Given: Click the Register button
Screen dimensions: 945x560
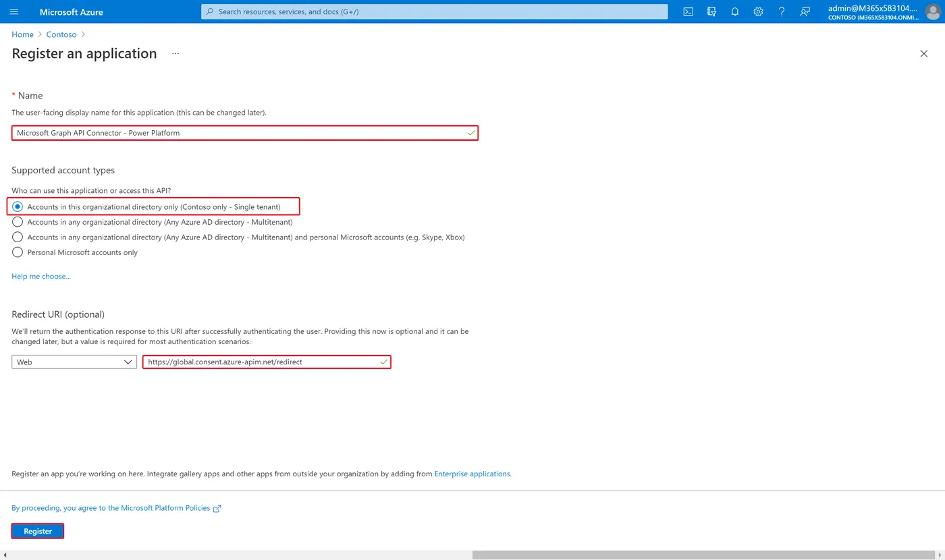Looking at the screenshot, I should (38, 531).
